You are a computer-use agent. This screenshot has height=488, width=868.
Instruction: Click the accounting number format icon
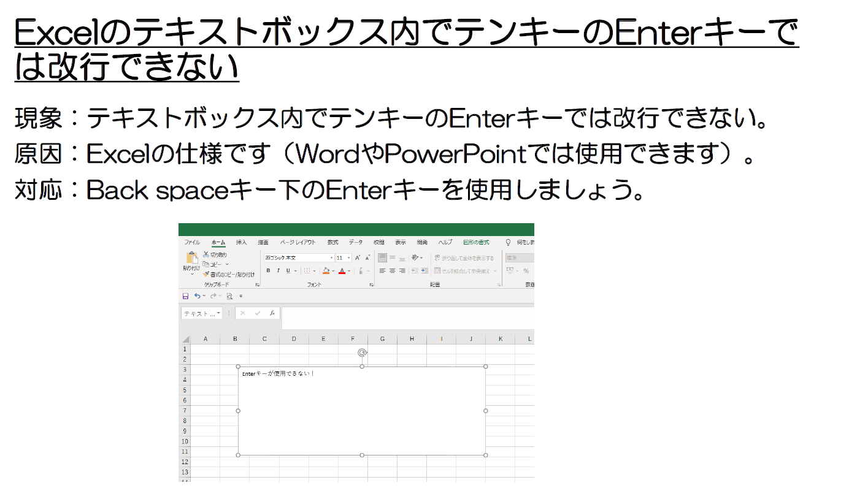pos(510,270)
